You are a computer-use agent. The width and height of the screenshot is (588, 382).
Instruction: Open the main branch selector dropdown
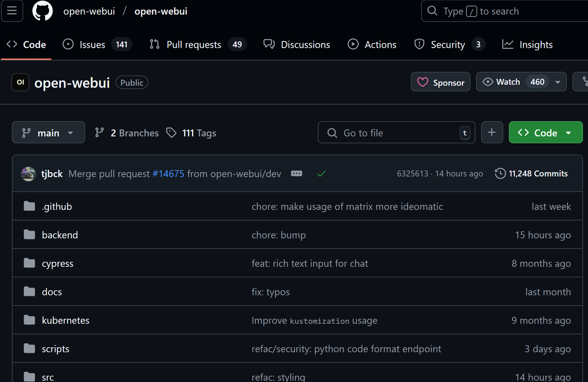(48, 132)
